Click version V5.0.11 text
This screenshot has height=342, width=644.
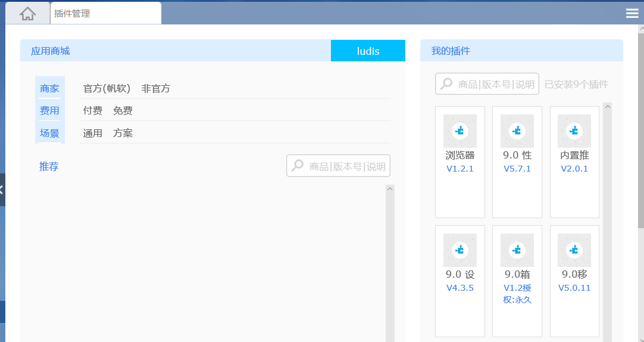pos(574,288)
